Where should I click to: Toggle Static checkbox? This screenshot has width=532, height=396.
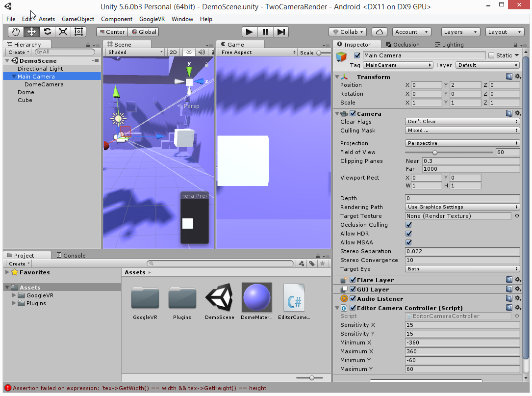click(x=491, y=55)
